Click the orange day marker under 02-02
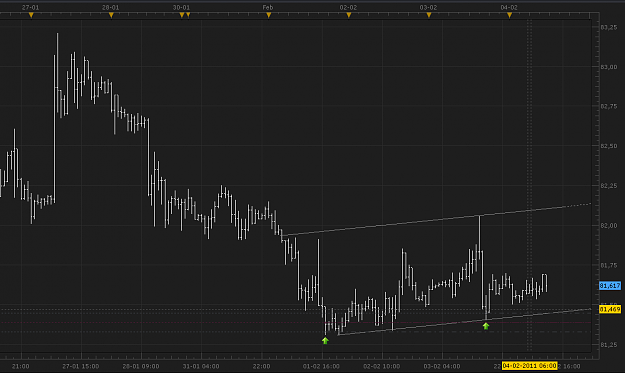This screenshot has height=373, width=625. coord(349,15)
